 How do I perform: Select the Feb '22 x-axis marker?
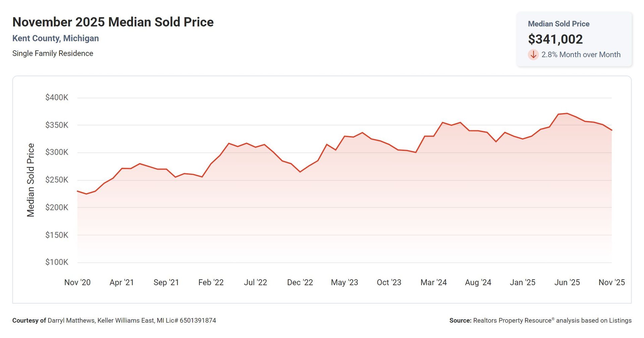click(x=211, y=282)
